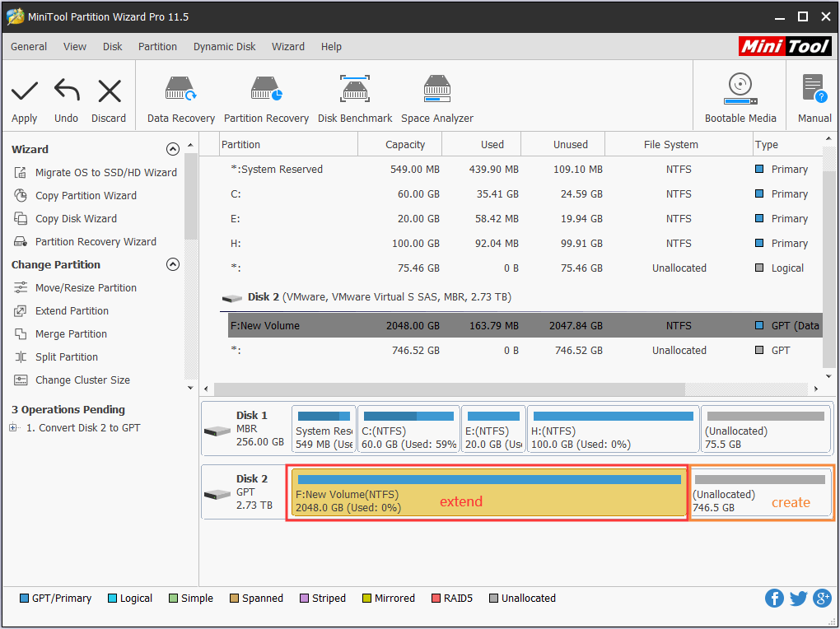
Task: Open the General menu
Action: 29,47
